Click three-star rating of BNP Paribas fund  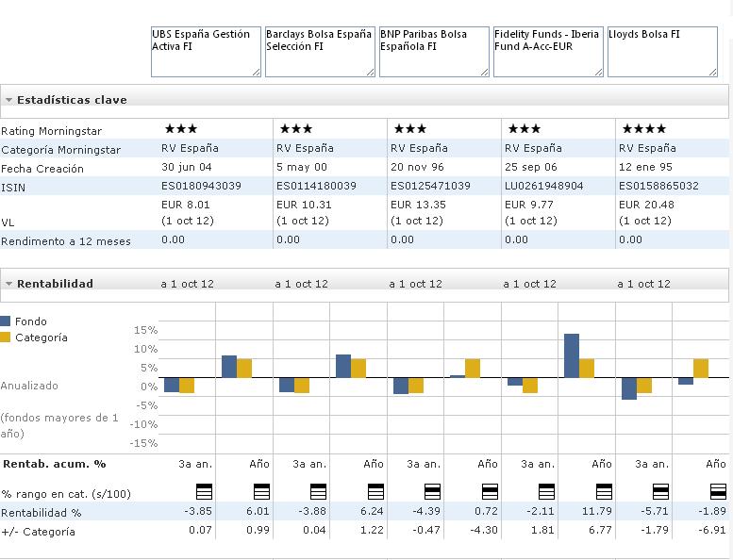410,129
